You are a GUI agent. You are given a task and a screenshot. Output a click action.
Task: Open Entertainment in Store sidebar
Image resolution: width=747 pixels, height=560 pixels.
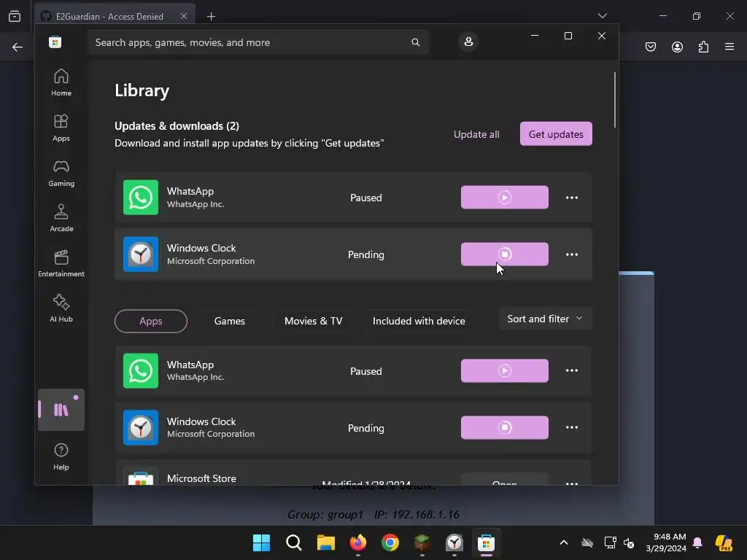click(61, 263)
